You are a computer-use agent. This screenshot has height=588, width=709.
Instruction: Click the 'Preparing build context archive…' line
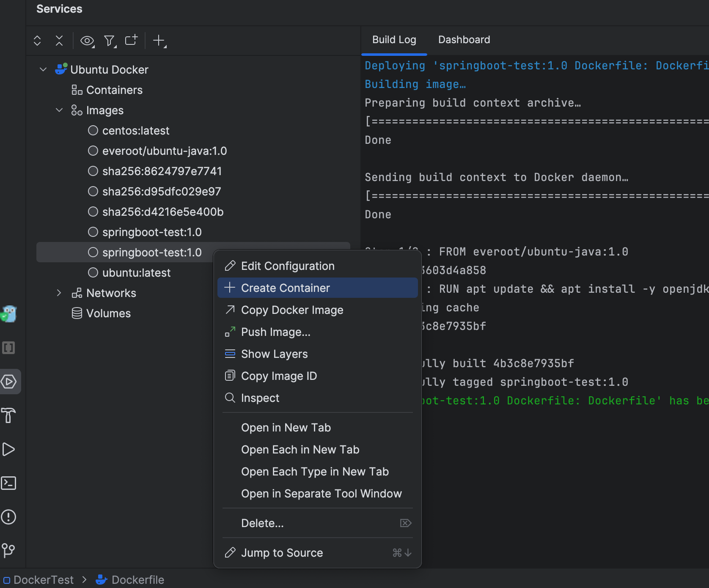(473, 103)
